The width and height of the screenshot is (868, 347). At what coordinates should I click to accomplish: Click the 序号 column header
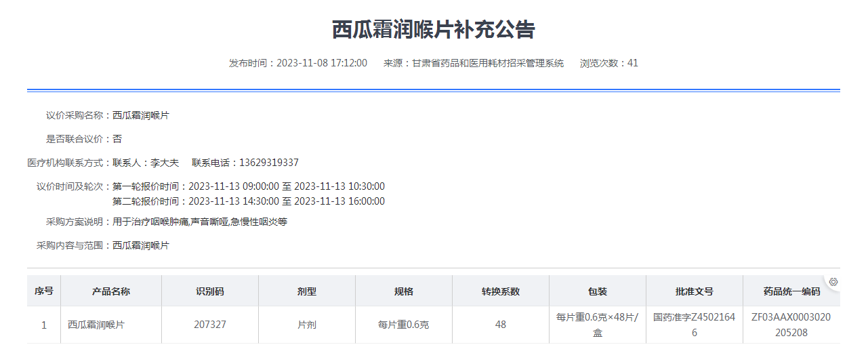tap(44, 291)
